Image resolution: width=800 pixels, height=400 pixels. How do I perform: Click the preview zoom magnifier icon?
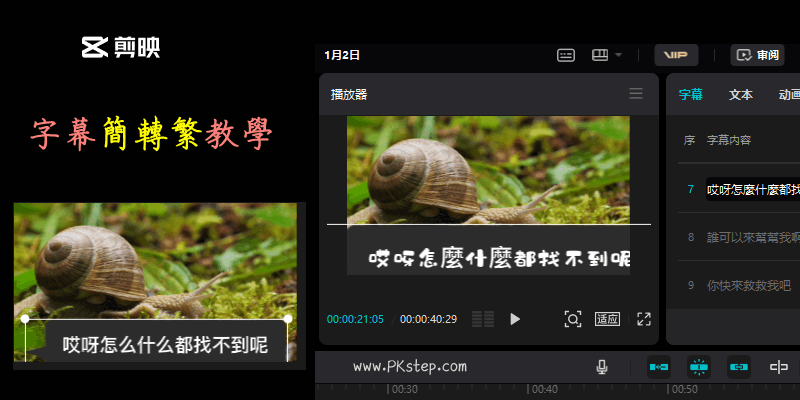[x=573, y=319]
